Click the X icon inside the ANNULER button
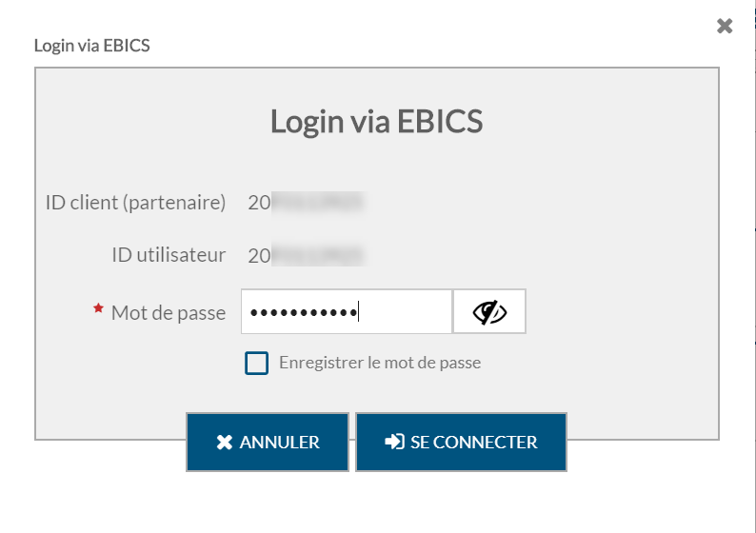 224,442
